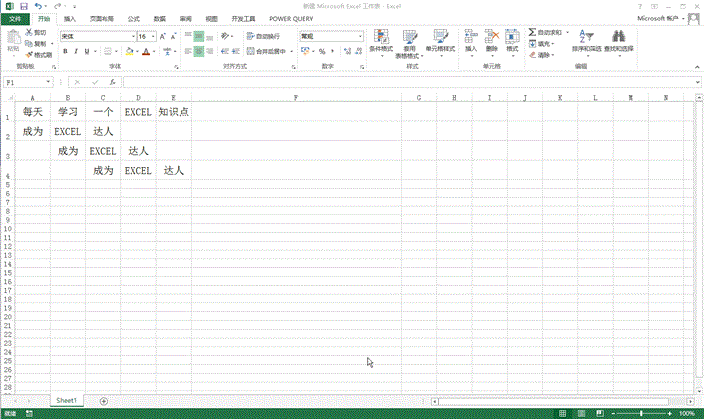Click the AutoSum sigma icon
The image size is (704, 419).
(532, 32)
